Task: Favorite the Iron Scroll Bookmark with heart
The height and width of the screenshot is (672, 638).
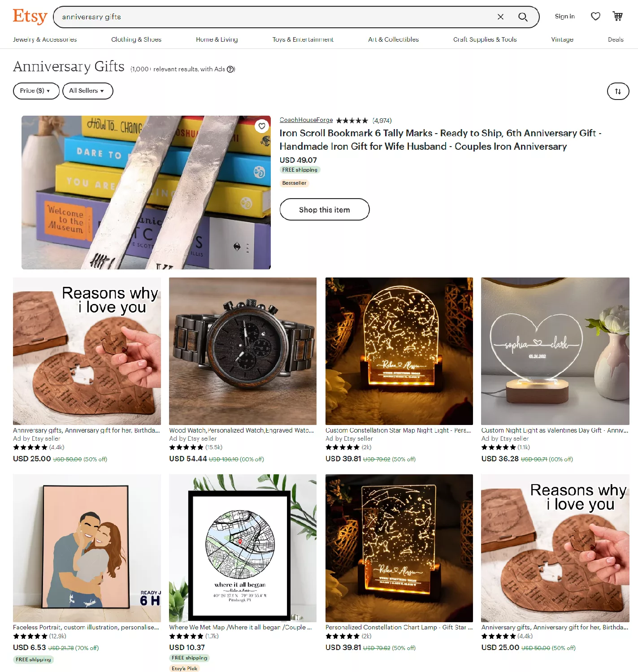Action: [x=262, y=126]
